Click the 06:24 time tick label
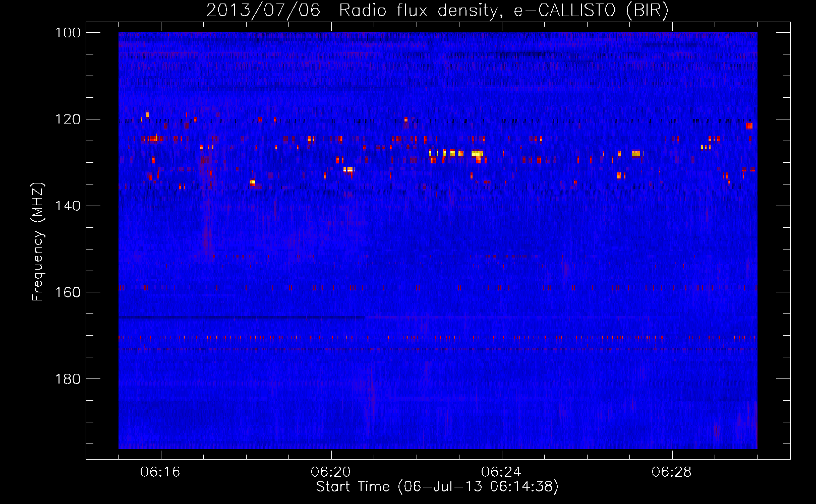 tap(501, 472)
